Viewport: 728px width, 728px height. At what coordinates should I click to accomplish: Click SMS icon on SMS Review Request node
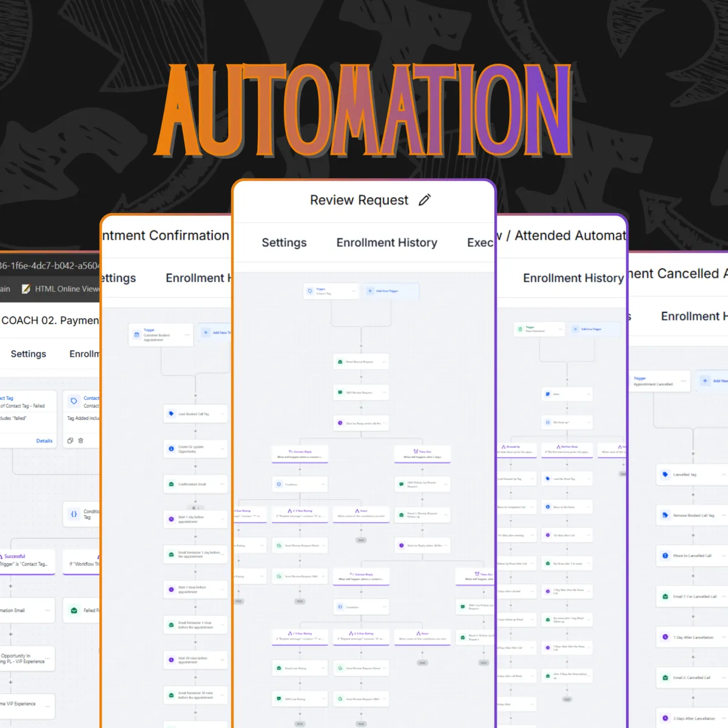tap(340, 393)
